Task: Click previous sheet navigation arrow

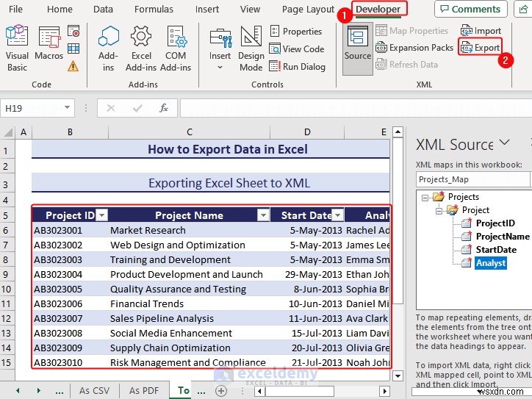Action: pyautogui.click(x=18, y=390)
